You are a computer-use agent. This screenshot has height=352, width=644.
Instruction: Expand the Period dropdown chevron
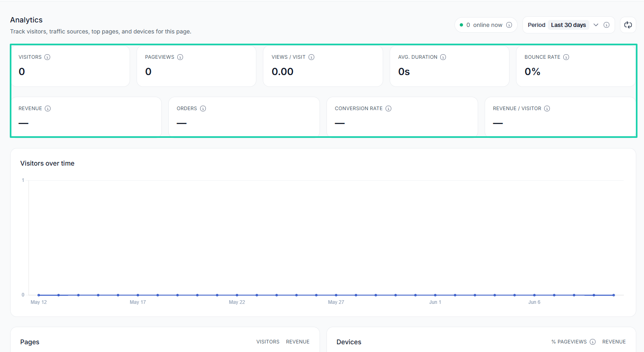tap(596, 25)
